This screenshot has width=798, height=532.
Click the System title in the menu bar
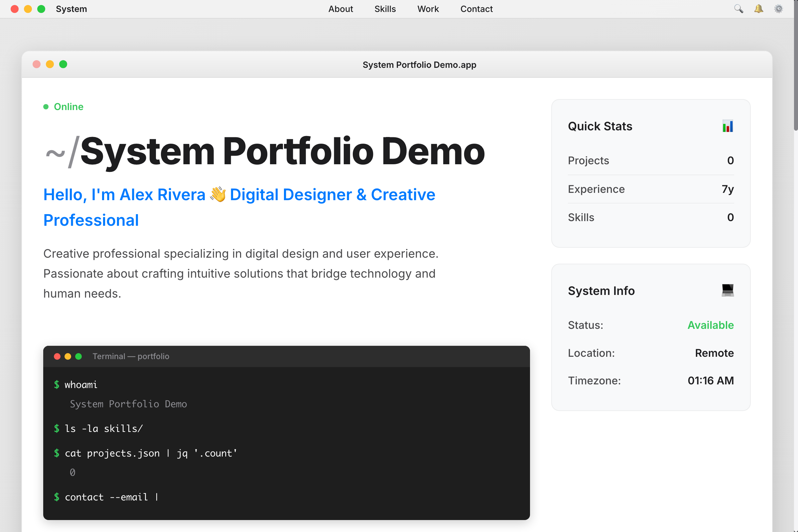71,9
